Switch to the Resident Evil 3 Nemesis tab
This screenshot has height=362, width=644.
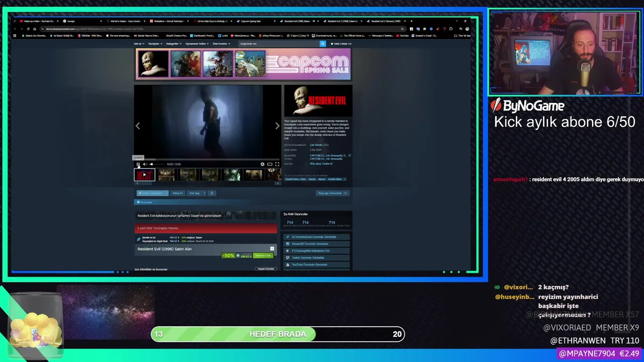click(385, 21)
